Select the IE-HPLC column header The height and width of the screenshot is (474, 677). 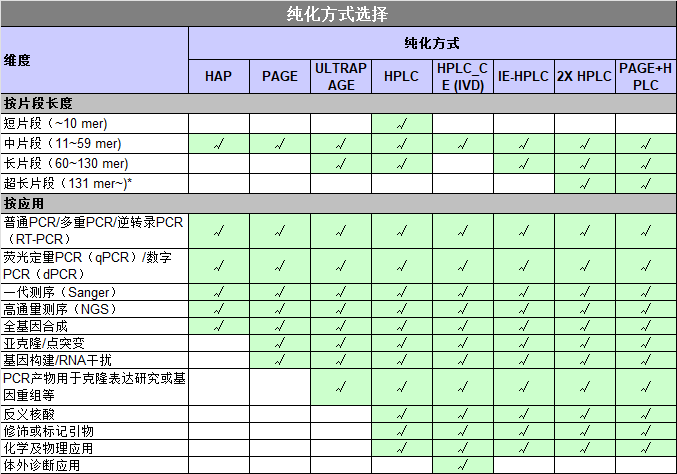pos(523,76)
